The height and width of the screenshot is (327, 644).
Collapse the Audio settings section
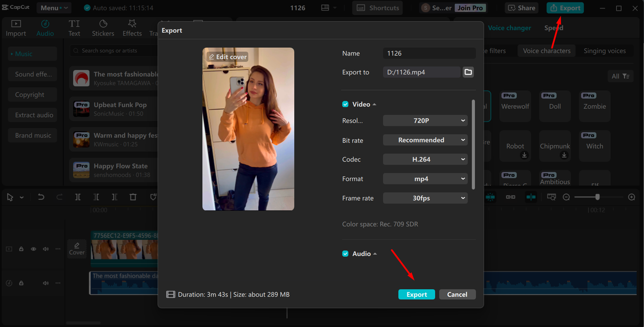(x=375, y=254)
